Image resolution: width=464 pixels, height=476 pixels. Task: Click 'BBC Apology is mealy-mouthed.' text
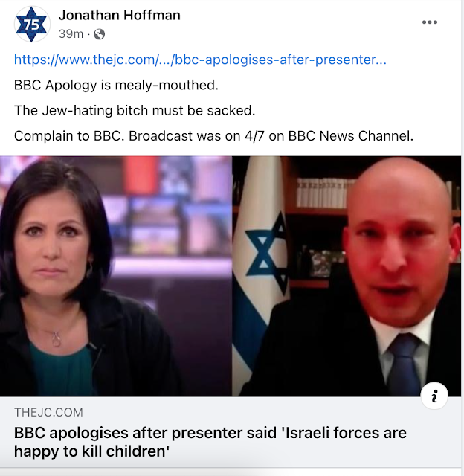click(116, 85)
